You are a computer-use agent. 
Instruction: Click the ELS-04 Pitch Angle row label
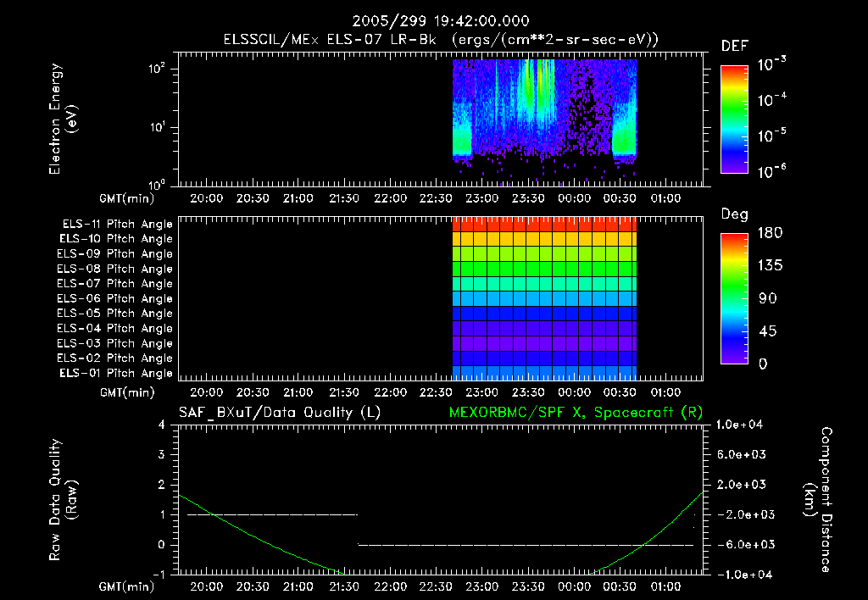point(114,328)
